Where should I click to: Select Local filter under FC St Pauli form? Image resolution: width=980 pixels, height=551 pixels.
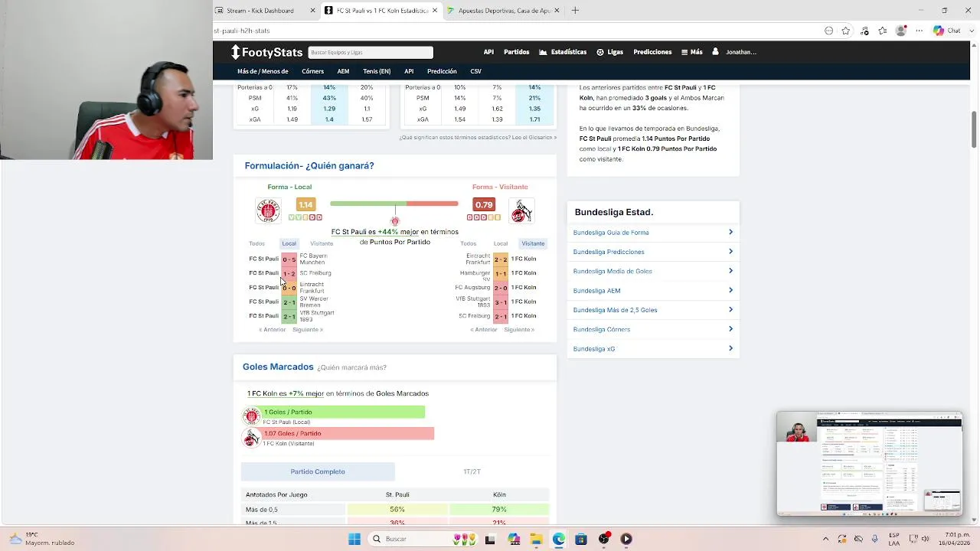[x=289, y=243]
